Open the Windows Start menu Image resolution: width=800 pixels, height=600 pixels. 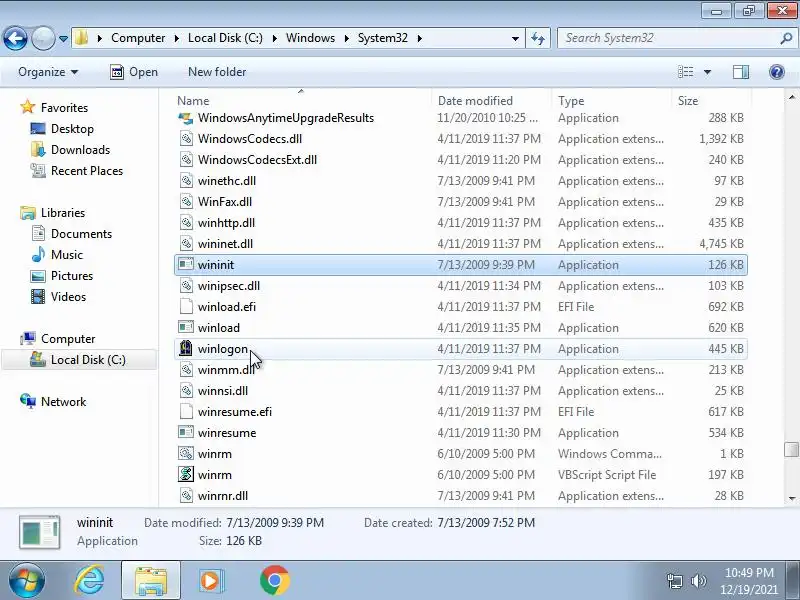pyautogui.click(x=27, y=580)
